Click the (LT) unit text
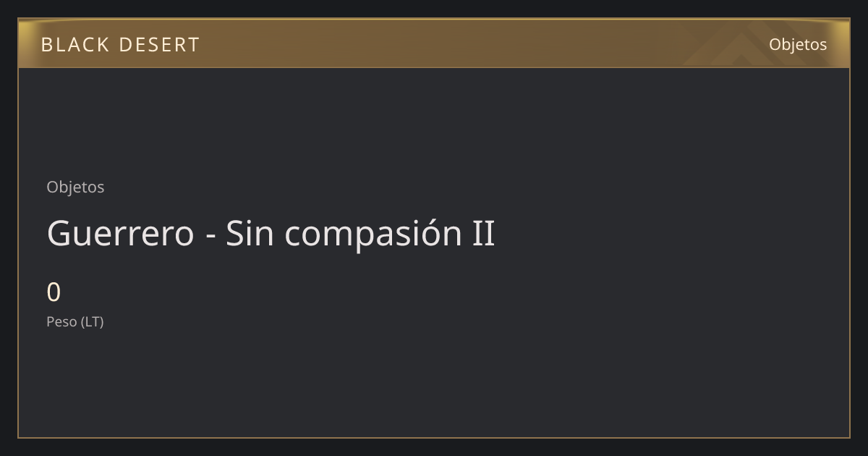The height and width of the screenshot is (456, 868). point(93,321)
